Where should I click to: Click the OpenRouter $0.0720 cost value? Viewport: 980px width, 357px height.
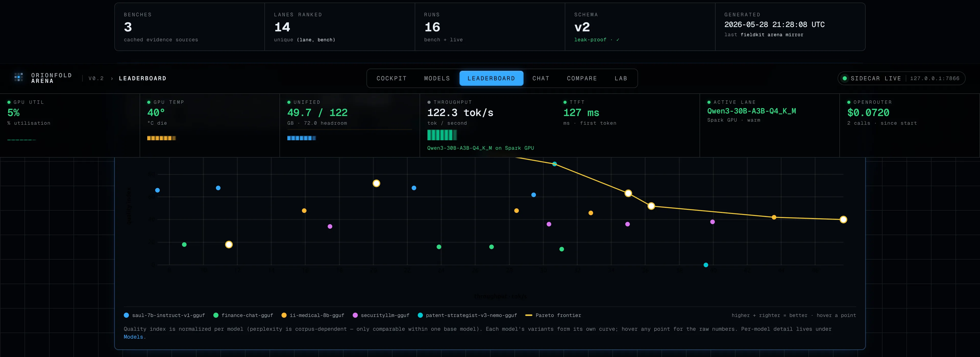click(868, 113)
